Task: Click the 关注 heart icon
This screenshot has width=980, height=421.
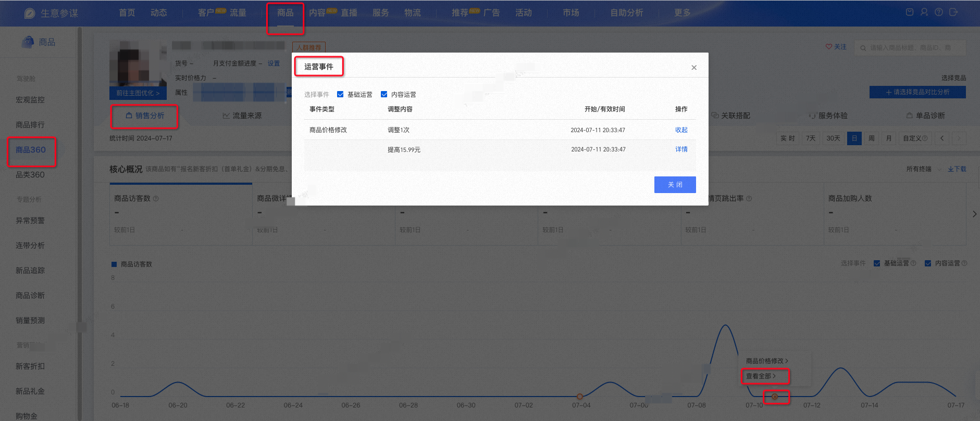Action: (x=829, y=47)
